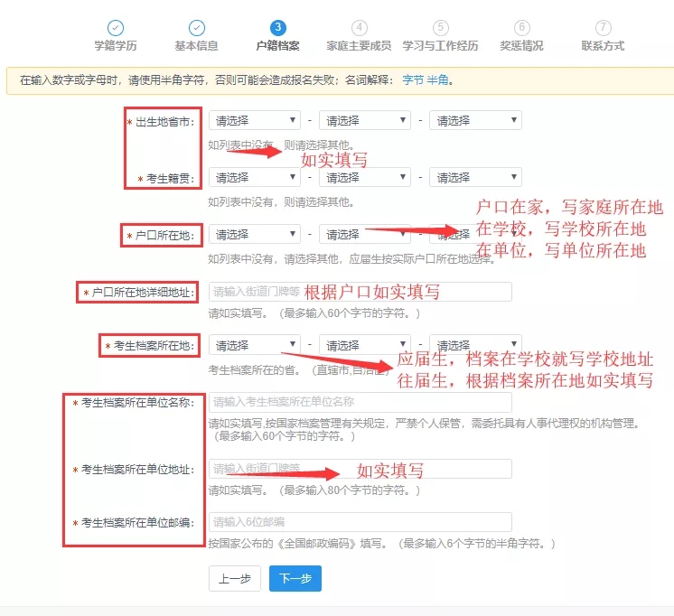Screen dimensions: 674x616
Task: Click the step 5 学习与工作经历 circle icon
Action: [x=440, y=28]
